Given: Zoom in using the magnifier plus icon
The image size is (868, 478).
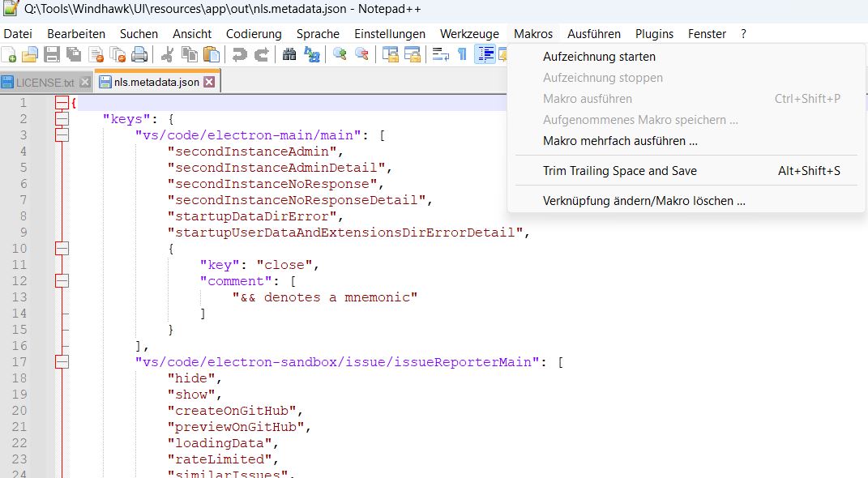Looking at the screenshot, I should pos(340,54).
